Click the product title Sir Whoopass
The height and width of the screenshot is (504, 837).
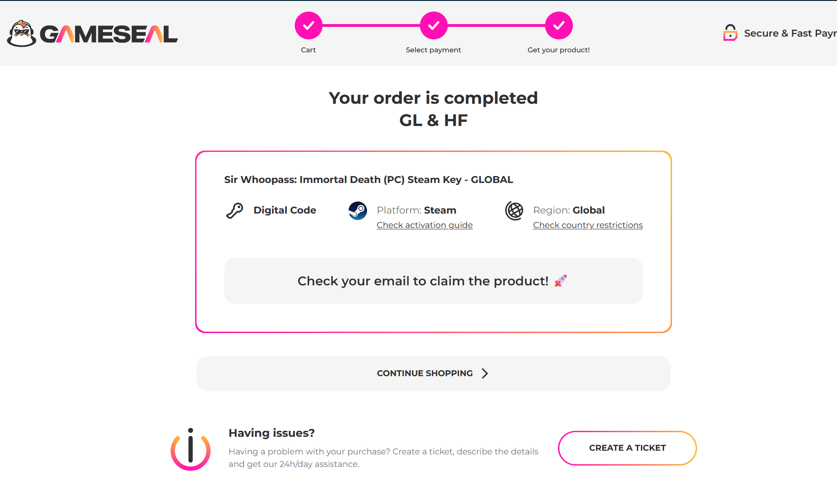368,180
